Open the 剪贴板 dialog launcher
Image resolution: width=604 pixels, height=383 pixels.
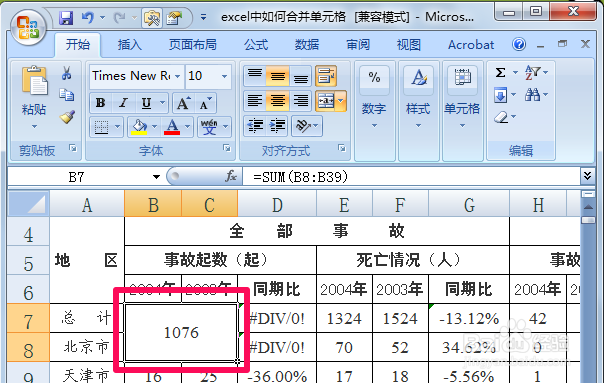pyautogui.click(x=73, y=148)
